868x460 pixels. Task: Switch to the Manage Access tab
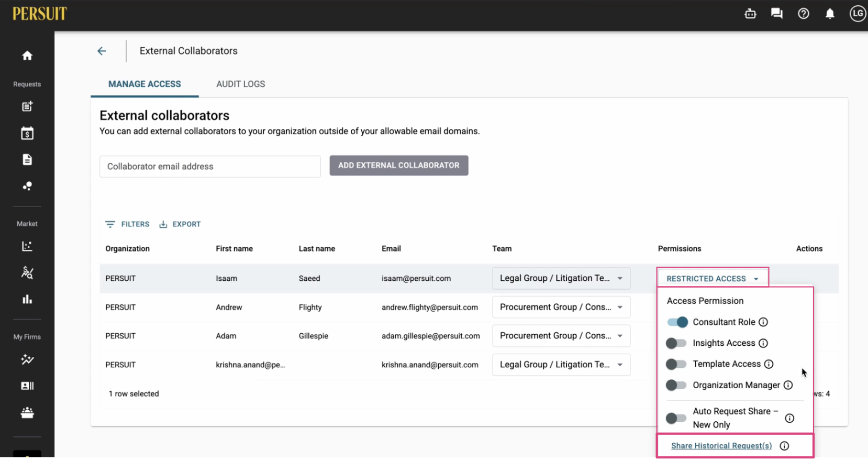click(144, 84)
